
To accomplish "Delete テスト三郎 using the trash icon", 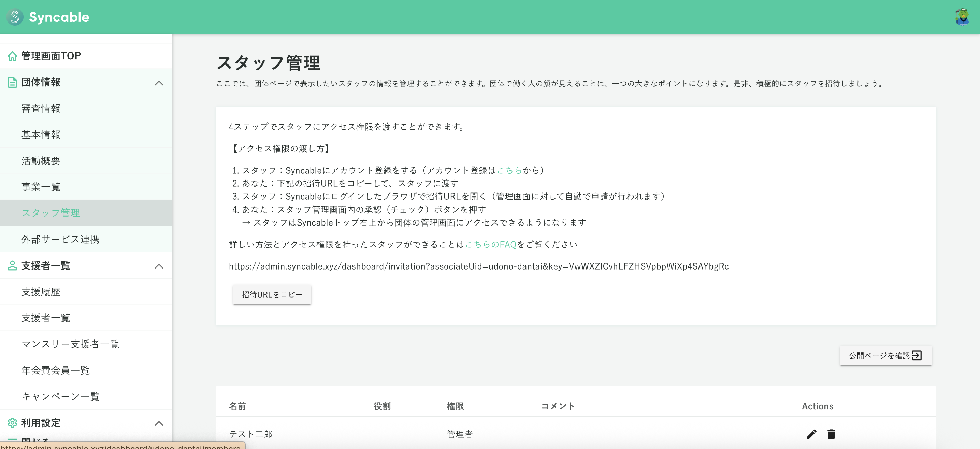I will [x=831, y=434].
